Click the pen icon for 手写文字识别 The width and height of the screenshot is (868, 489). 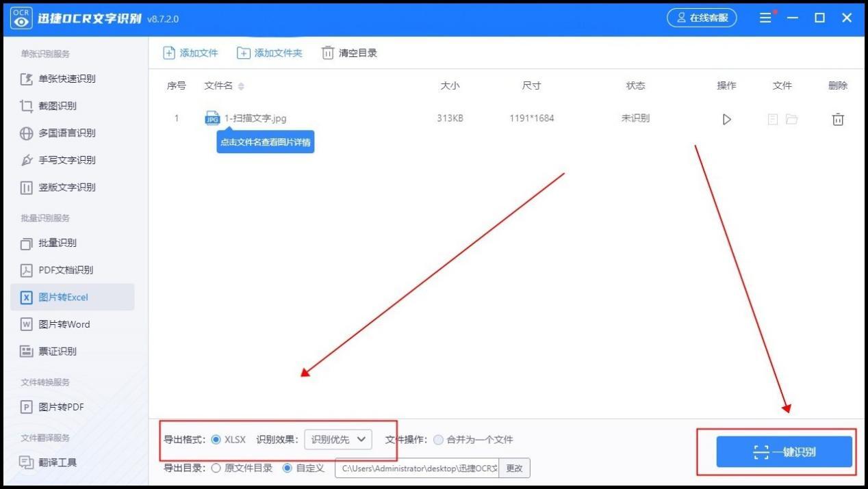[x=27, y=160]
